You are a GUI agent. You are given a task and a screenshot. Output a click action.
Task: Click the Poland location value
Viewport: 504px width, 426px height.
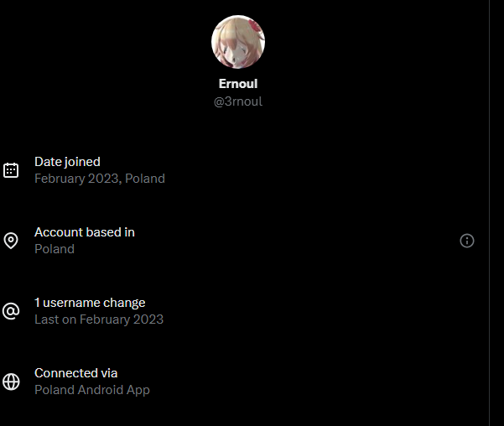(x=54, y=249)
